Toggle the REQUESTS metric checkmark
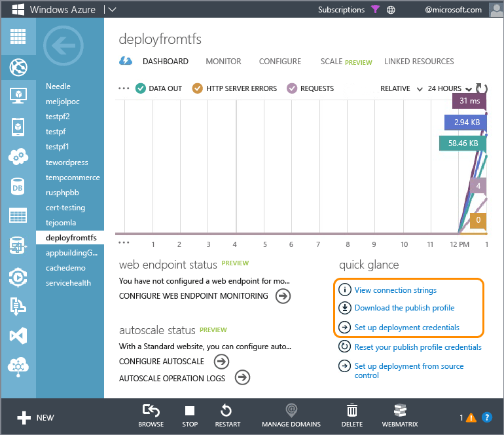This screenshot has height=435, width=504. click(x=292, y=88)
